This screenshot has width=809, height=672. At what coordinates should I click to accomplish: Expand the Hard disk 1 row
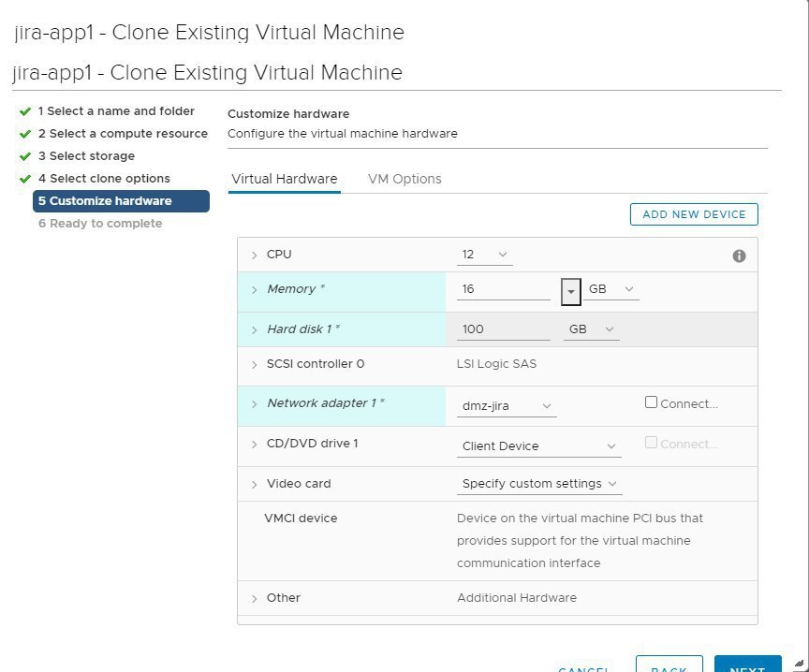[254, 330]
